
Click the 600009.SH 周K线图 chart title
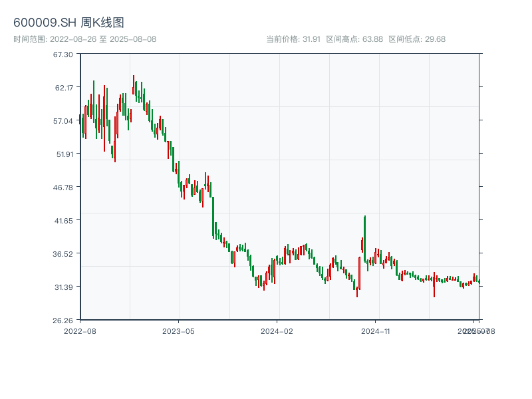[68, 23]
